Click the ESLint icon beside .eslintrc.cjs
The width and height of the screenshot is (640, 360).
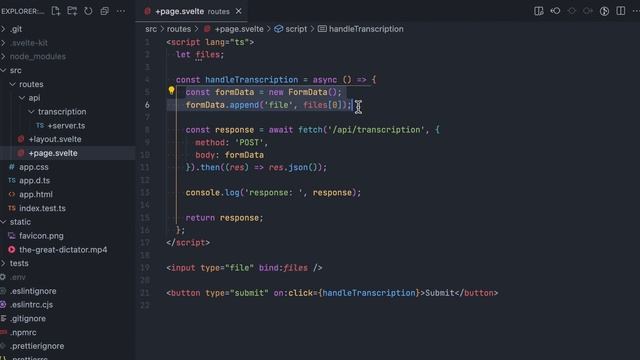pos(3,304)
